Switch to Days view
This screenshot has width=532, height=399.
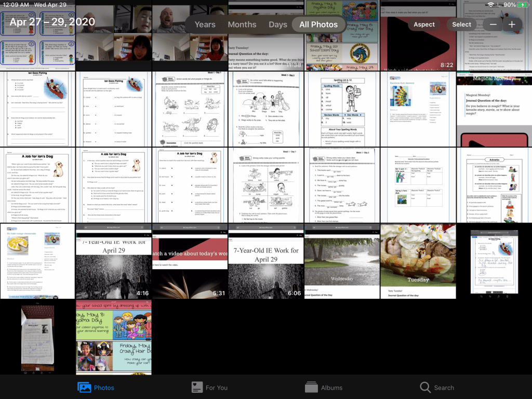(x=278, y=24)
